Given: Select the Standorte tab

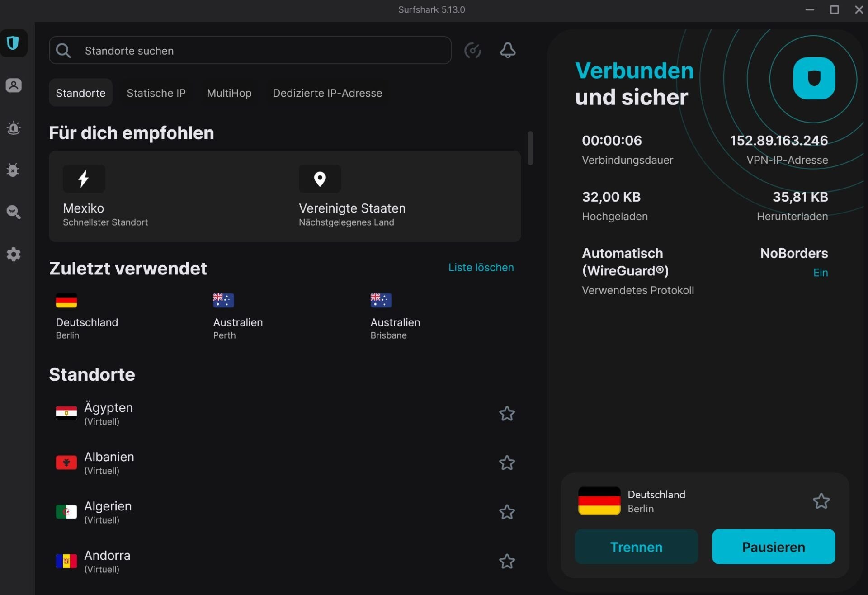Looking at the screenshot, I should pyautogui.click(x=80, y=93).
